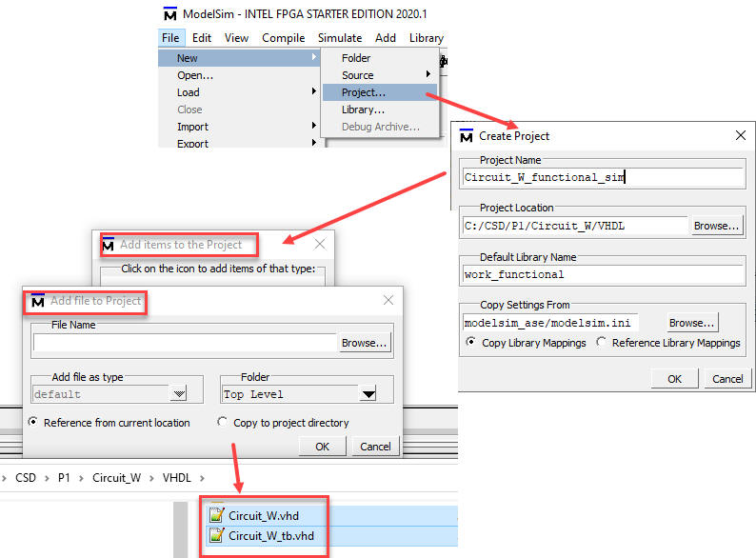Screen dimensions: 756x558
Task: Expand the New submenu in File menu
Action: (239, 58)
